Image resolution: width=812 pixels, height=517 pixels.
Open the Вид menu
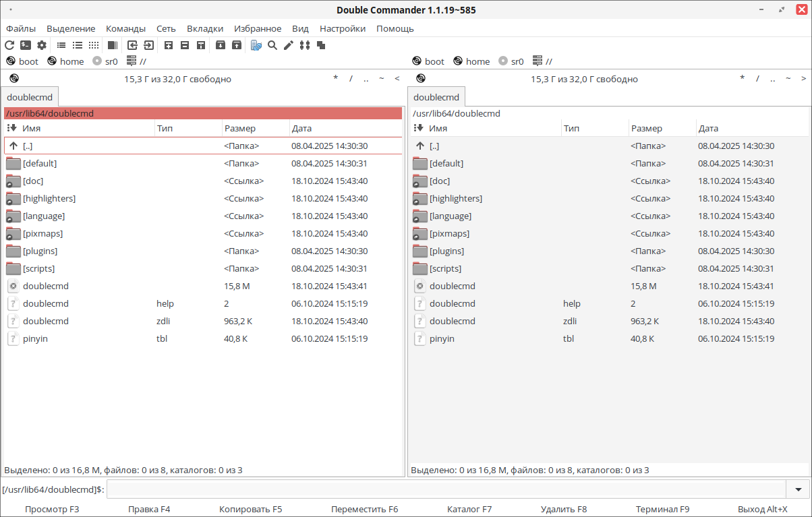point(300,28)
